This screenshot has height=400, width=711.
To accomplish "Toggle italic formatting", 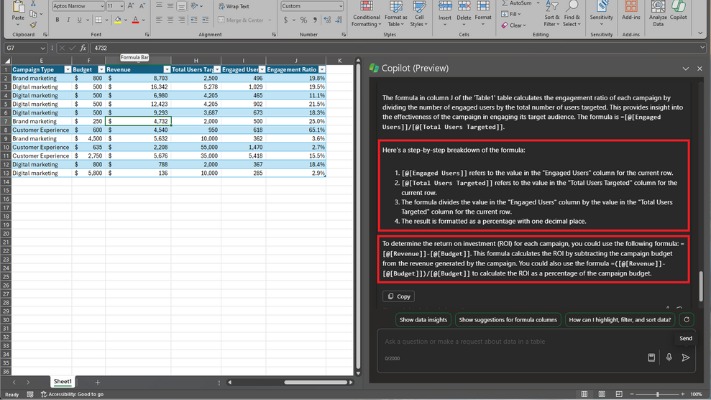I will click(68, 20).
